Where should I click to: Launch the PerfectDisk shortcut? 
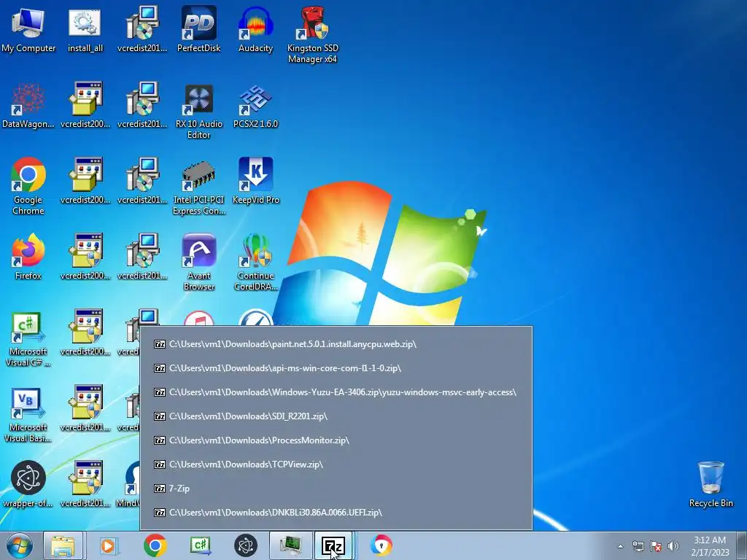coord(198,28)
